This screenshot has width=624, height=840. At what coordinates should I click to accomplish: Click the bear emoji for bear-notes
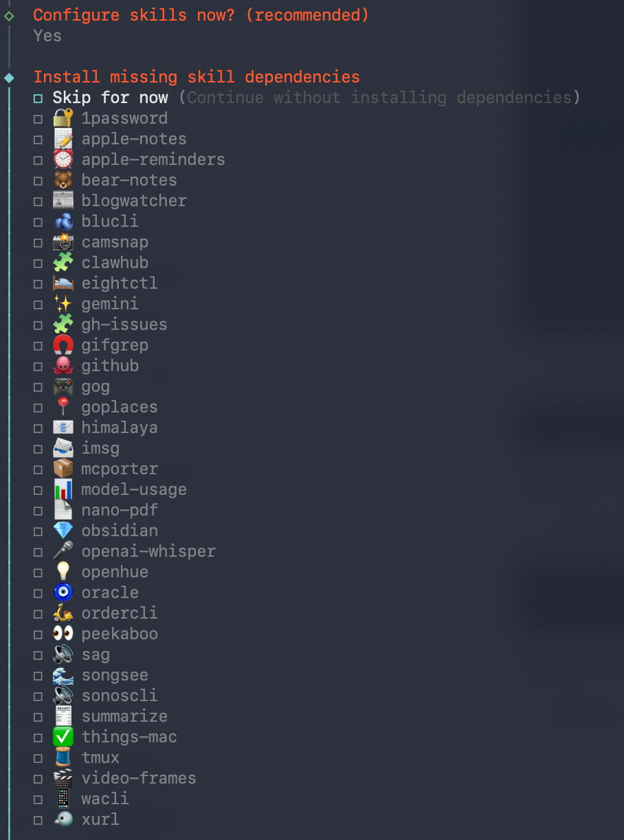point(63,180)
